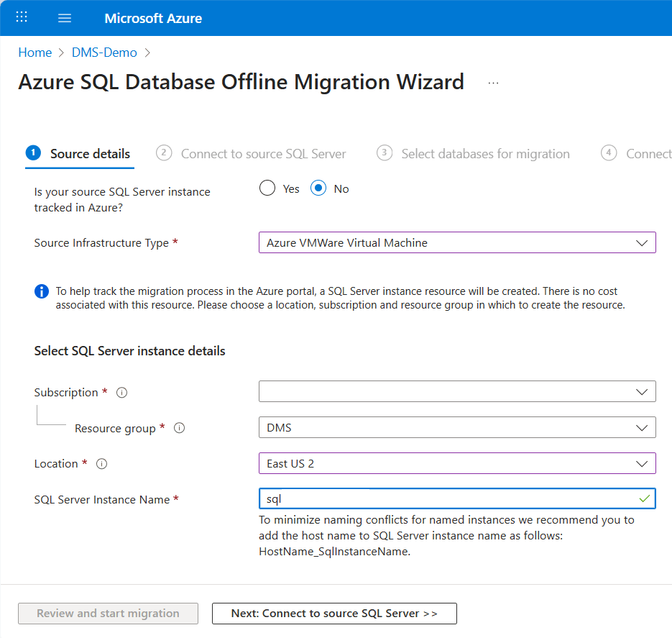Open the Azure app launcher grid
The width and height of the screenshot is (672, 638).
pos(21,17)
